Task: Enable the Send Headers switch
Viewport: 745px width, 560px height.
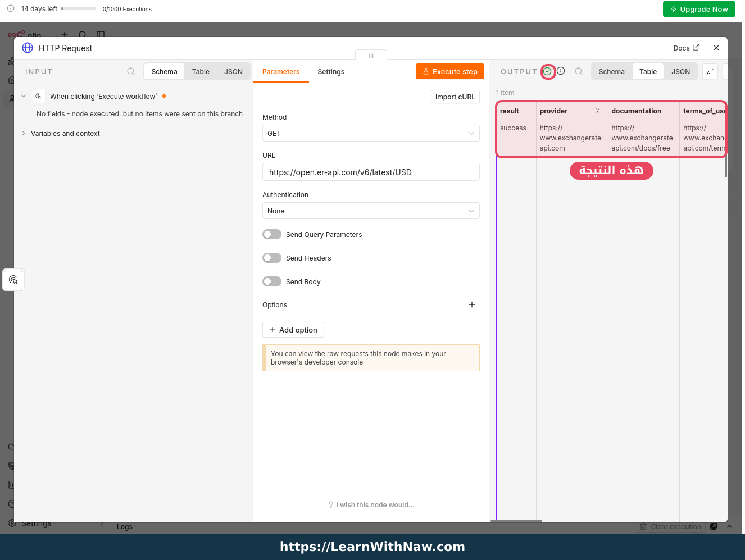Action: (x=272, y=258)
